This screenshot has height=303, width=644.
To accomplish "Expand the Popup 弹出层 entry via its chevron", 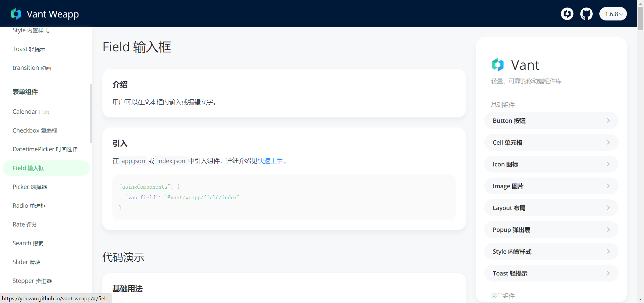I will point(608,230).
